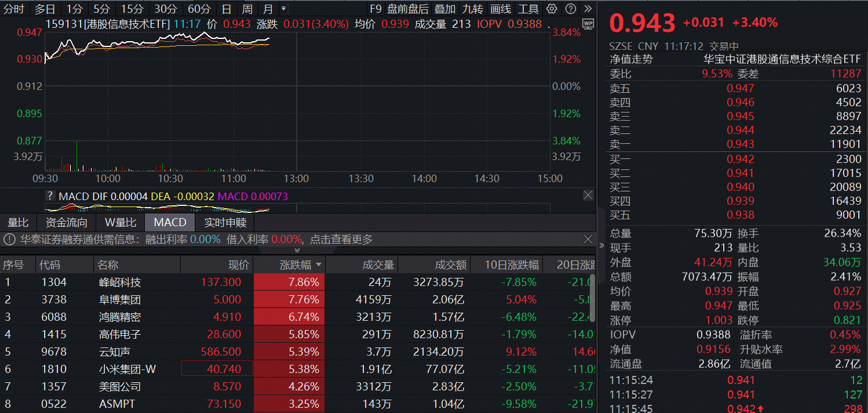Toggle 叠加 overlay on chart
The height and width of the screenshot is (413, 868).
pos(445,9)
